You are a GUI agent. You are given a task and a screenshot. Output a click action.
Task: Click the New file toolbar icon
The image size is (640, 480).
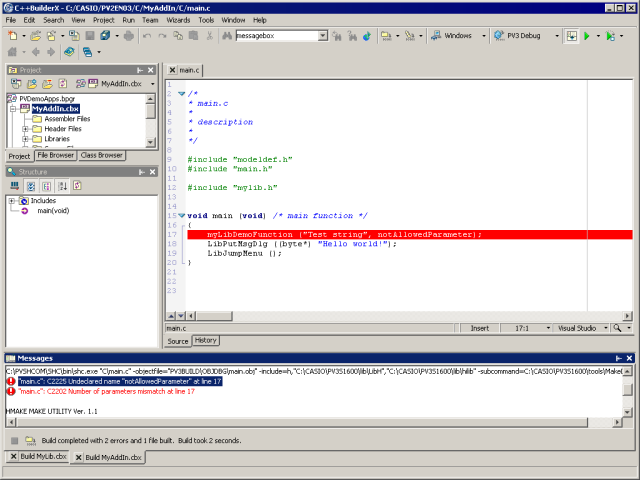[x=13, y=36]
